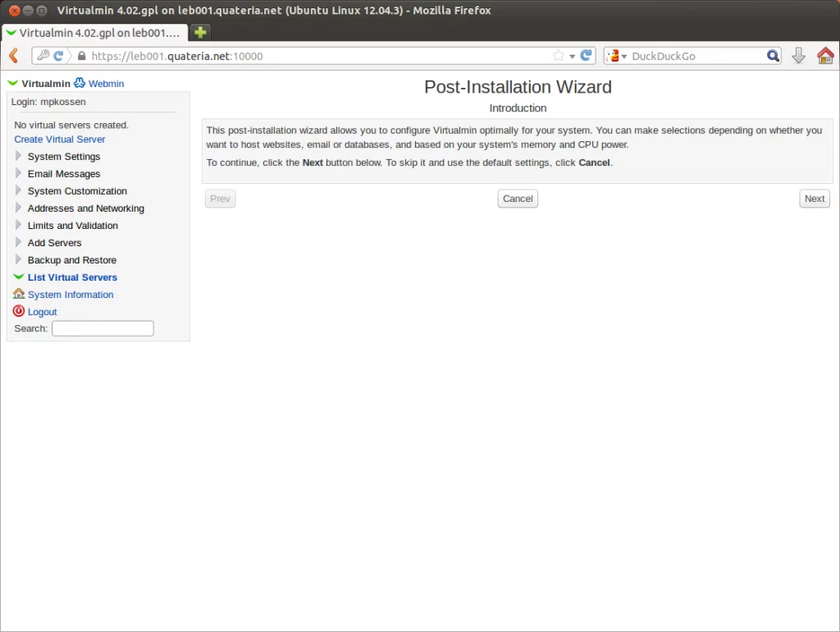Open List Virtual Servers link

pos(72,277)
